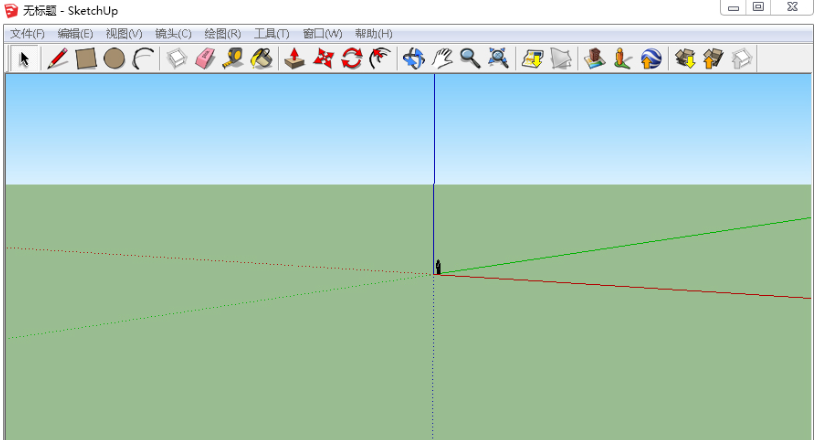Select the Paint Bucket tool
This screenshot has width=815, height=440.
[x=262, y=58]
